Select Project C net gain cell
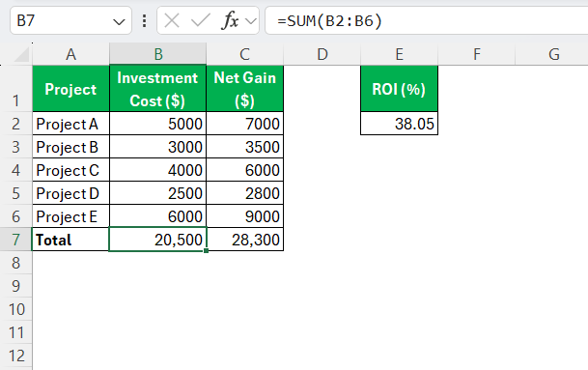Screen dimensions: 588x370 point(245,170)
